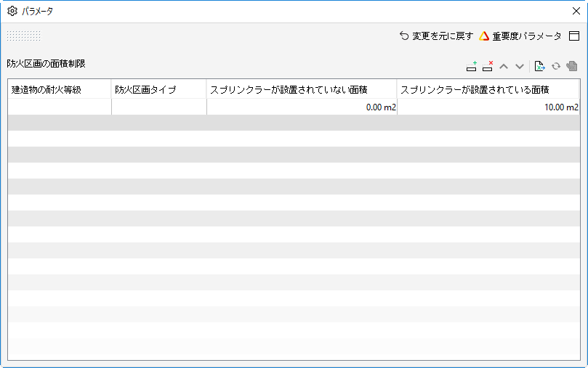This screenshot has width=588, height=368.
Task: Select the 10.00 m2 cell
Action: click(x=488, y=107)
